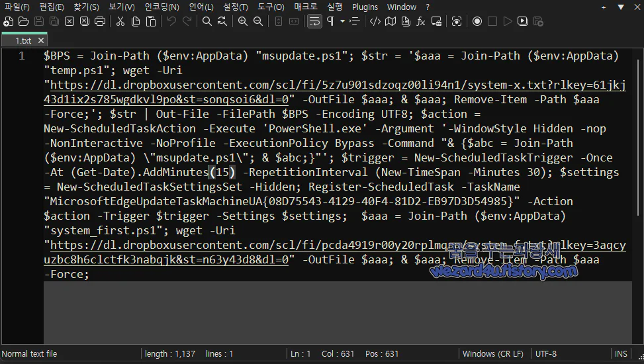Open the dropdown arrow beside pilcrow icon
The width and height of the screenshot is (644, 364).
point(342,21)
